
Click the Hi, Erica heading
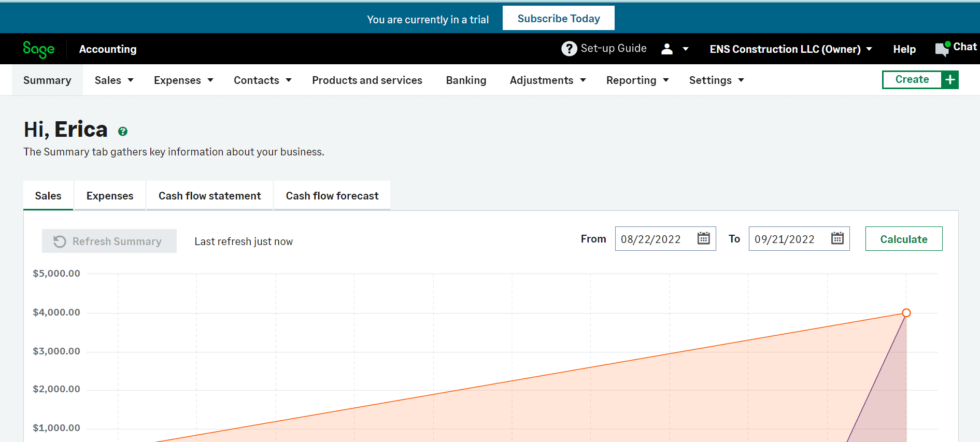click(x=66, y=130)
